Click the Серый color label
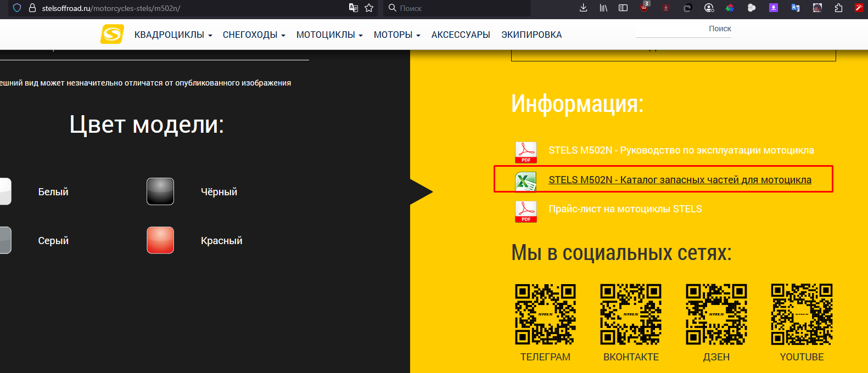Viewport: 868px width, 373px height. [53, 241]
